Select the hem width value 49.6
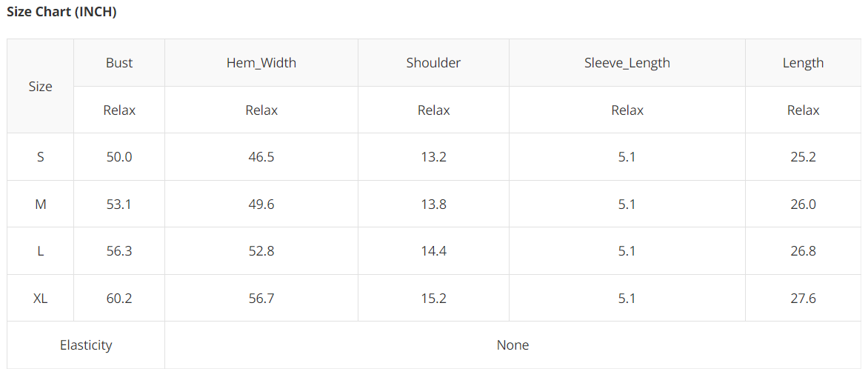 (x=261, y=204)
